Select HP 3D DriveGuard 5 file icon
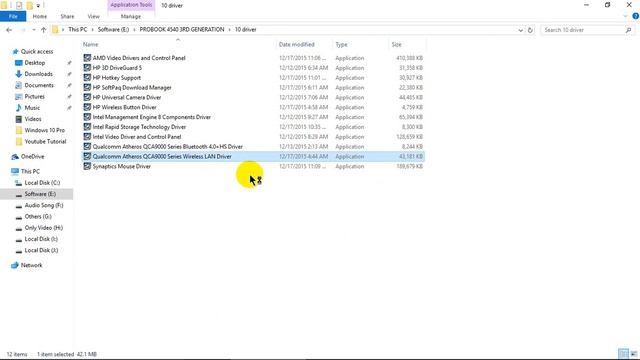Image resolution: width=640 pixels, height=360 pixels. [87, 68]
